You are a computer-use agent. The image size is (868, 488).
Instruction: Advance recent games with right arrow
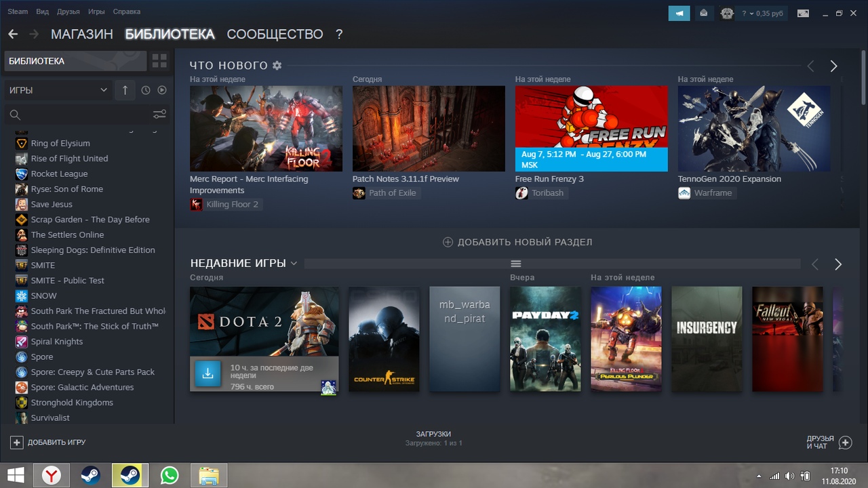838,264
